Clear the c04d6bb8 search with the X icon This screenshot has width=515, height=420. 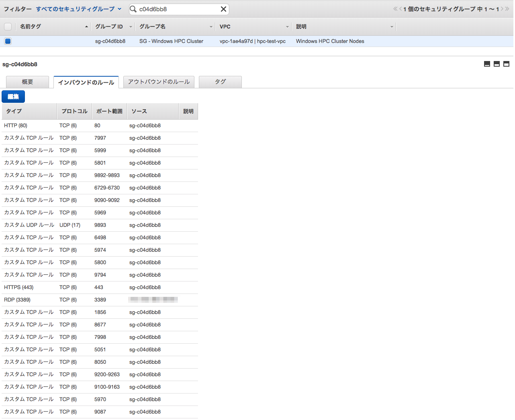[x=223, y=9]
